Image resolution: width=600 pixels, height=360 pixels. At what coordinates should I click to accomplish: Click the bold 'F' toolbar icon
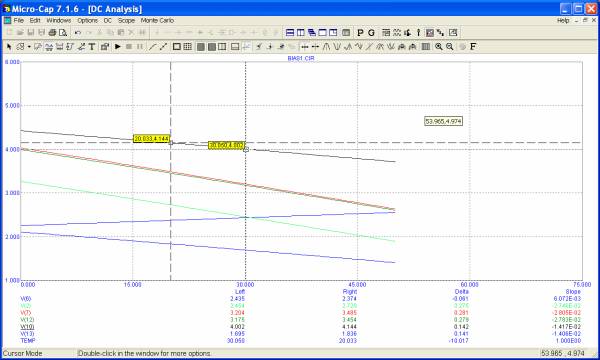click(x=473, y=47)
